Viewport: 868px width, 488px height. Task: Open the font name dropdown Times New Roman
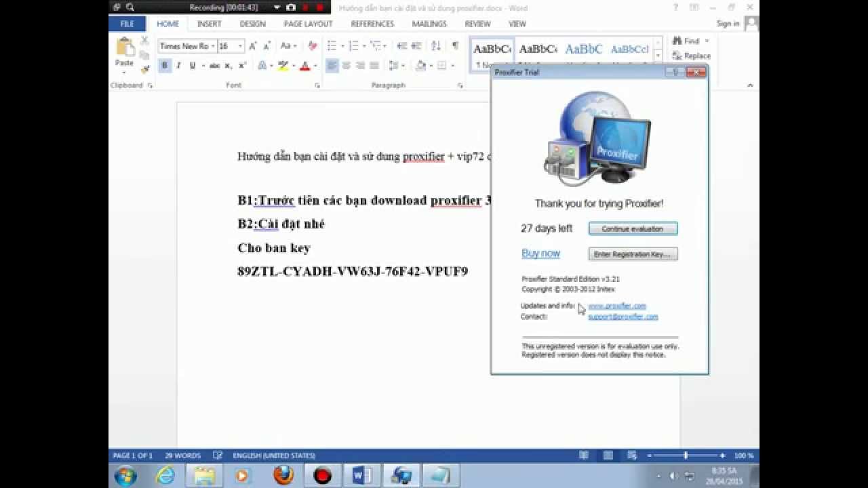click(212, 46)
